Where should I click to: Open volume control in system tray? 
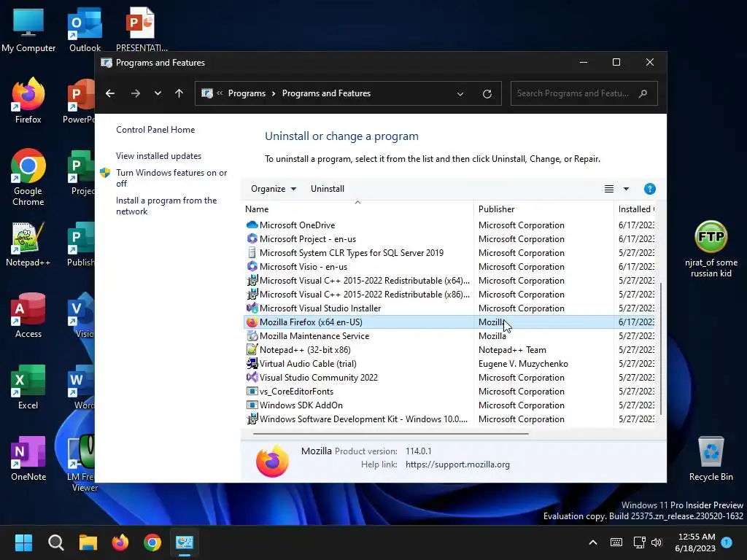pyautogui.click(x=657, y=542)
